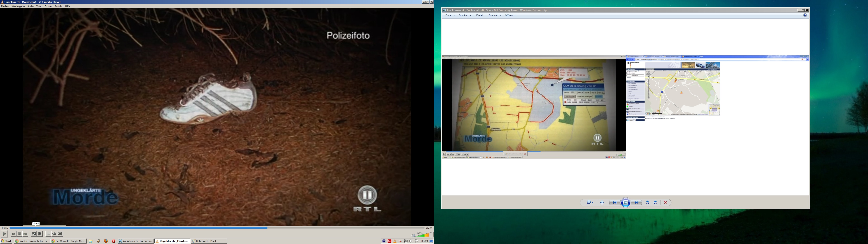Open the Datei dropdown in Fotoanzeige
Screen dimensions: 868x244
pyautogui.click(x=450, y=16)
